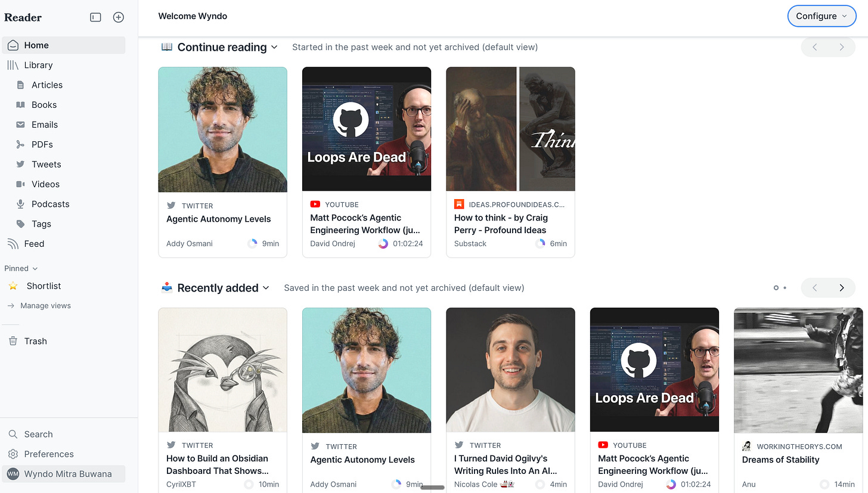Click the YouTube icon in Recently added card
Viewport: 868px width, 493px height.
(x=603, y=445)
